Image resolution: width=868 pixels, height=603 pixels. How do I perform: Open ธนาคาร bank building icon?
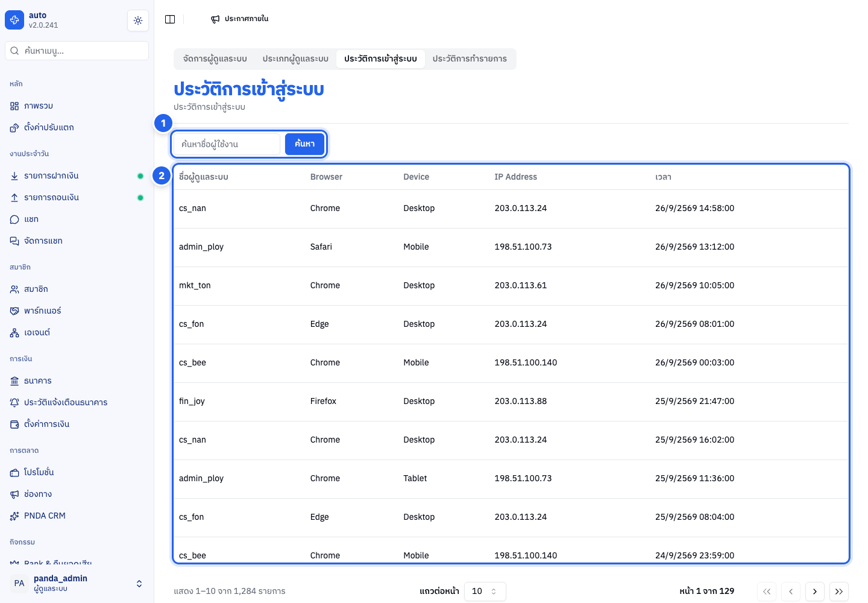pos(14,381)
